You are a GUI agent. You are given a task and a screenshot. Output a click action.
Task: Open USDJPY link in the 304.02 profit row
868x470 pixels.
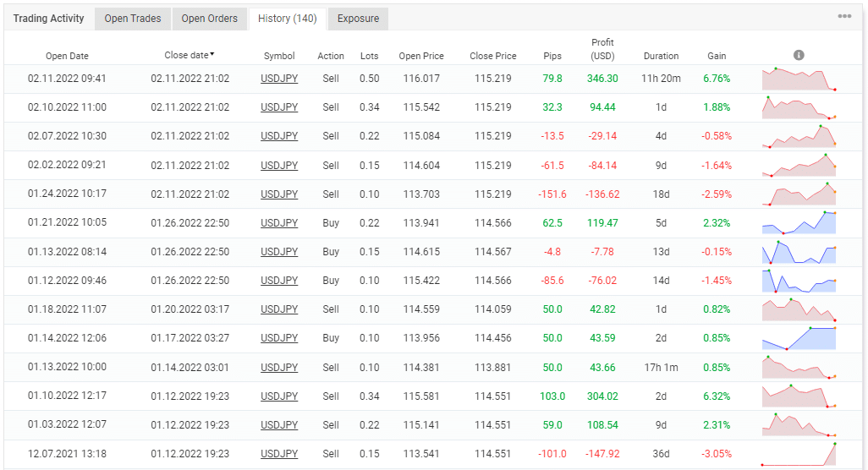279,396
